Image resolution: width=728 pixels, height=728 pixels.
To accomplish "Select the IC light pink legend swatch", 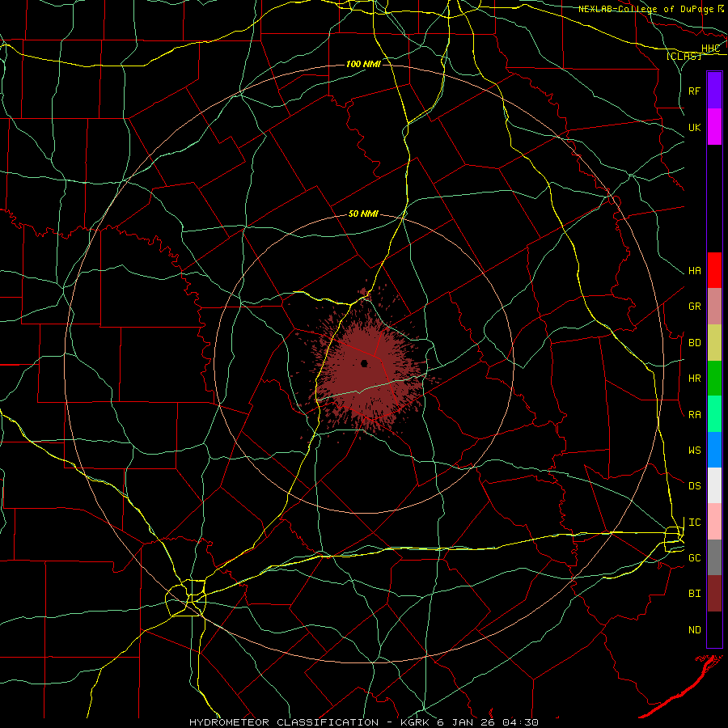I will (714, 522).
